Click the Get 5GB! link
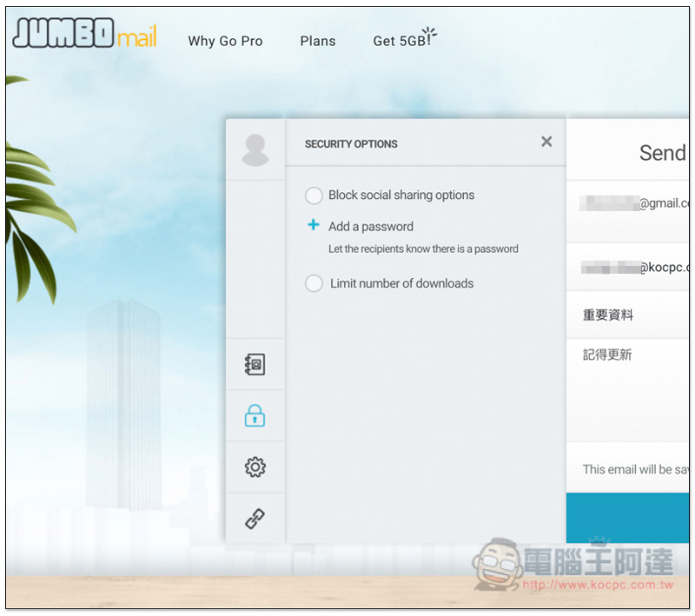 (403, 40)
